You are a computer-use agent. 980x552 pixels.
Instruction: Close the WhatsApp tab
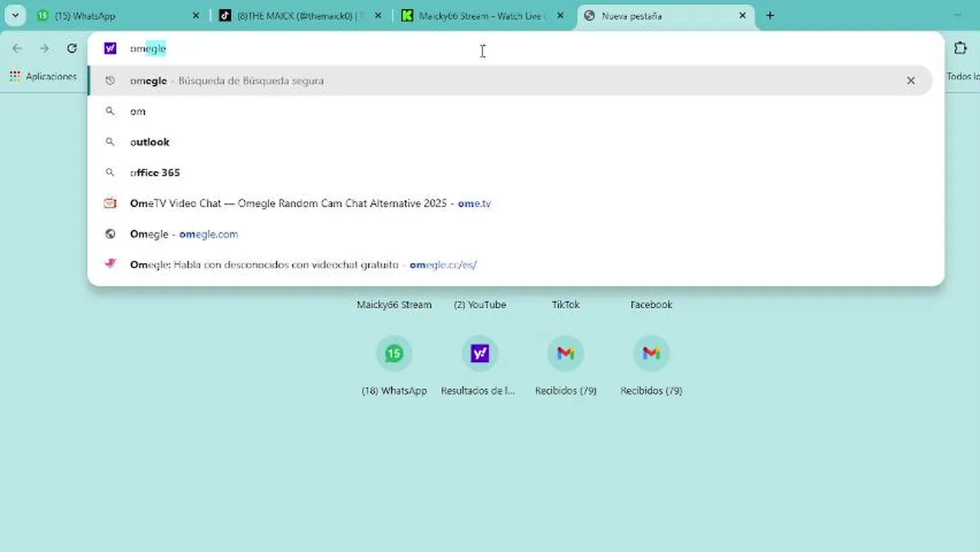point(196,15)
